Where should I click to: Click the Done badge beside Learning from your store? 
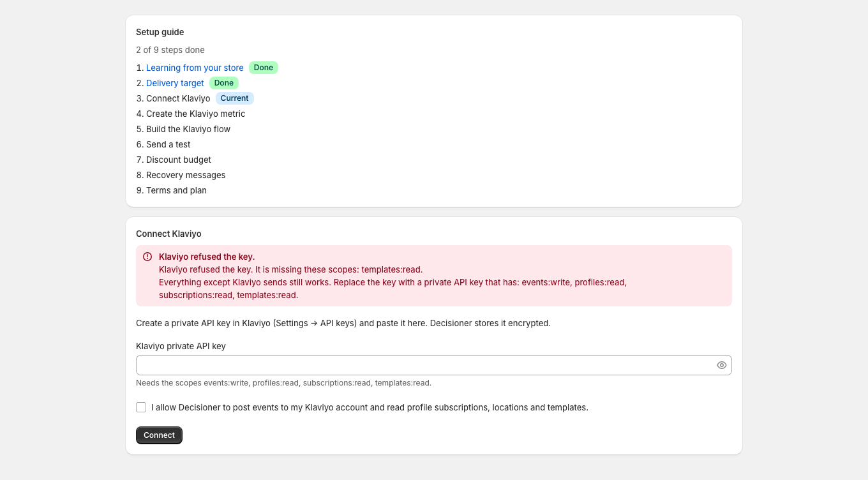(x=264, y=68)
